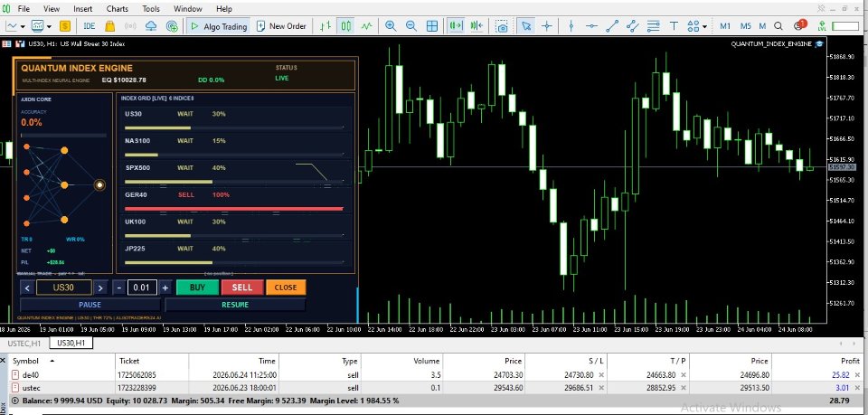Open the Window menu
This screenshot has height=415, width=868.
[188, 9]
